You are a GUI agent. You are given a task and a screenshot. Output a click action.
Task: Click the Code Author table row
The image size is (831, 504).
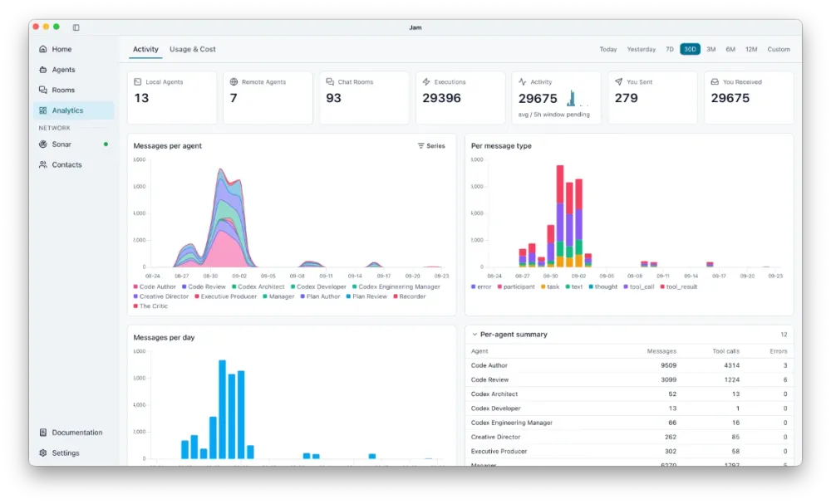(x=629, y=365)
